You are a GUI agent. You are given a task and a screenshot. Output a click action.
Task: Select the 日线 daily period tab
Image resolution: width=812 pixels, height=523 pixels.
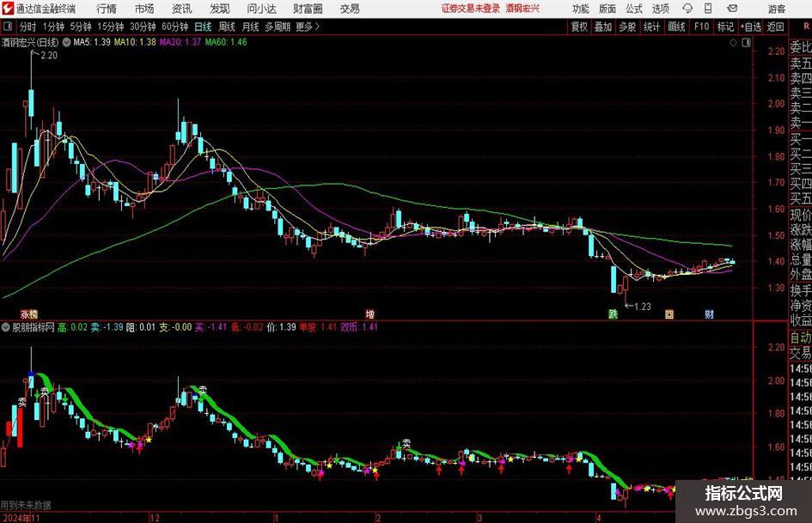click(x=203, y=27)
